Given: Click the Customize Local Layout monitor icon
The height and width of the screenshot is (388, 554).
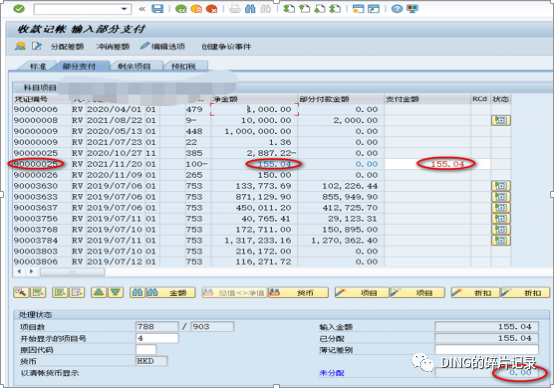Looking at the screenshot, I should click(x=412, y=9).
